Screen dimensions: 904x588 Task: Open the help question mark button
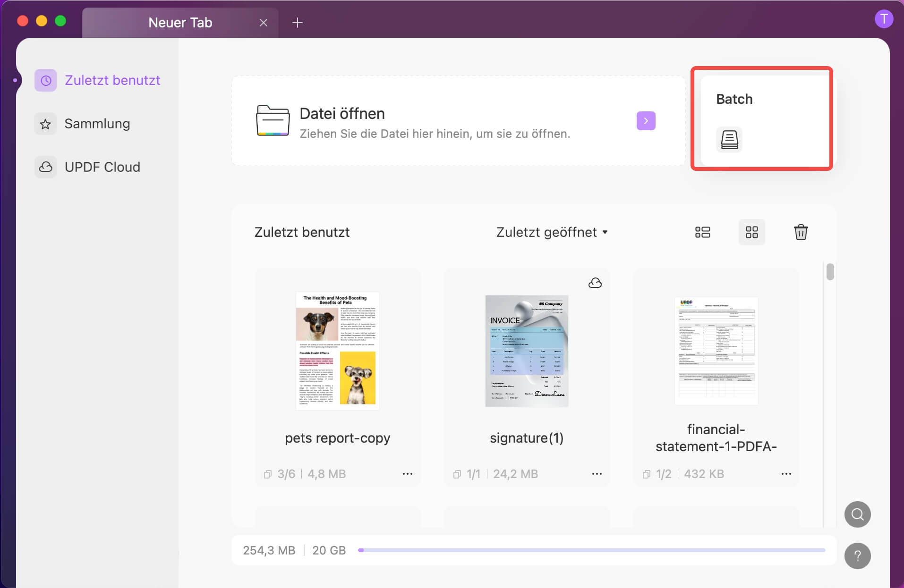(x=857, y=556)
